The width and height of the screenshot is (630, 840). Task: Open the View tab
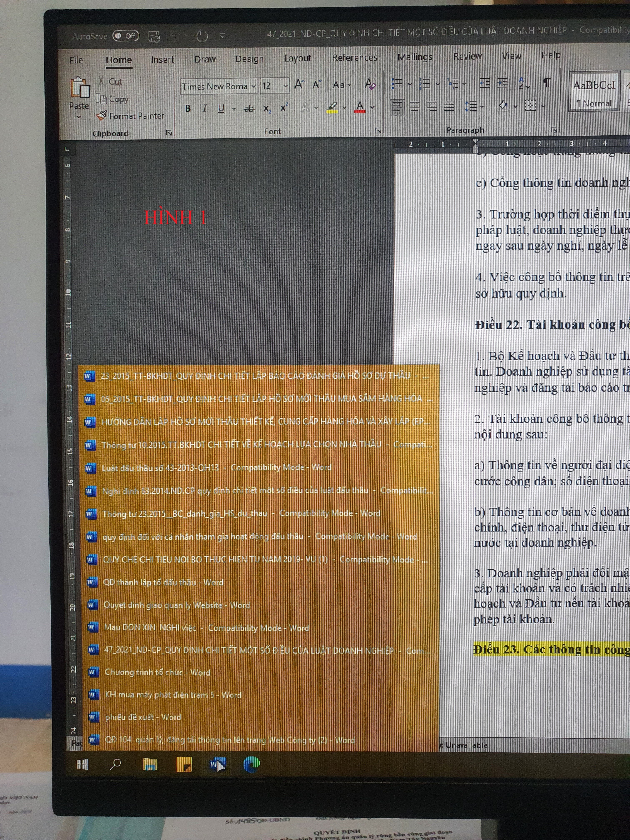click(511, 56)
